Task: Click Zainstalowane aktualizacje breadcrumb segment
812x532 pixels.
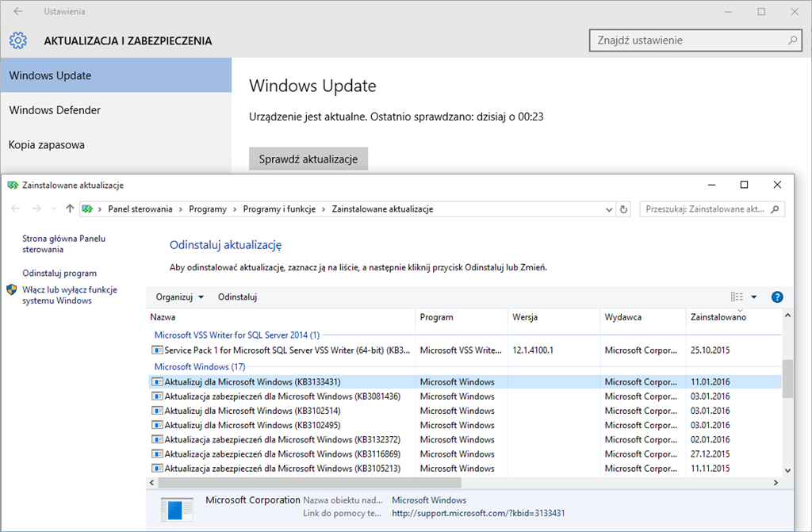Action: pyautogui.click(x=382, y=209)
